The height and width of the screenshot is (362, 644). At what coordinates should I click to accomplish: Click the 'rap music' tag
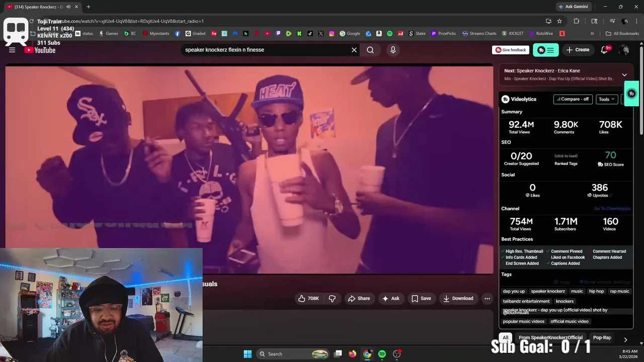tap(619, 291)
